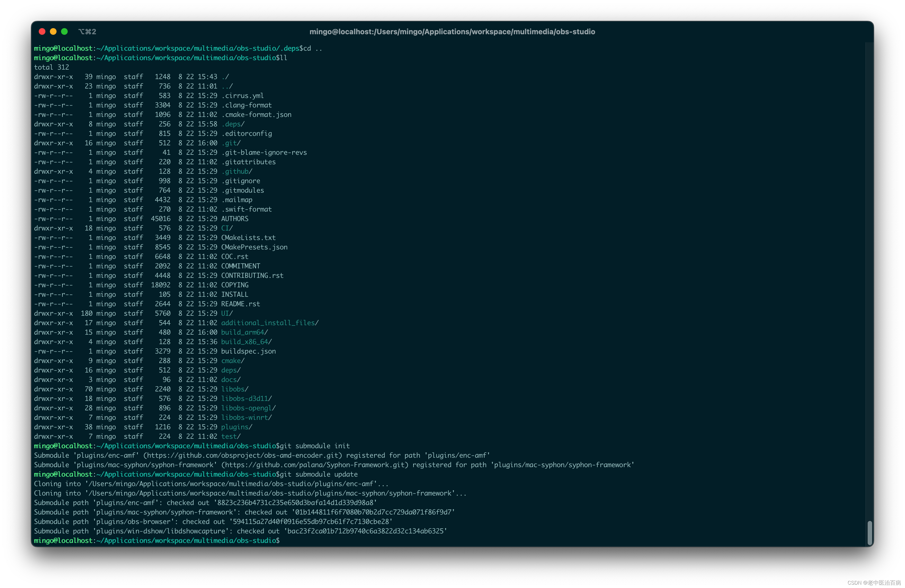Click the 'buildspec.json' file name
This screenshot has width=905, height=588.
(248, 351)
